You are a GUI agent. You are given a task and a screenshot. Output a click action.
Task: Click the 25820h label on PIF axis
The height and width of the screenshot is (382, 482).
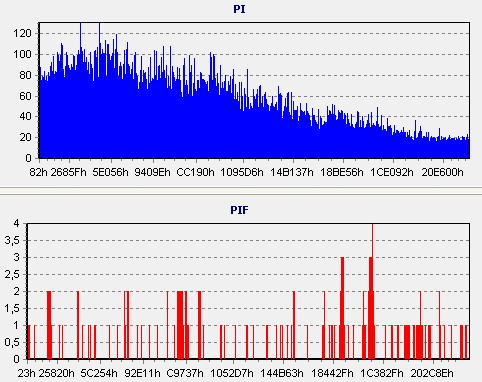57,373
